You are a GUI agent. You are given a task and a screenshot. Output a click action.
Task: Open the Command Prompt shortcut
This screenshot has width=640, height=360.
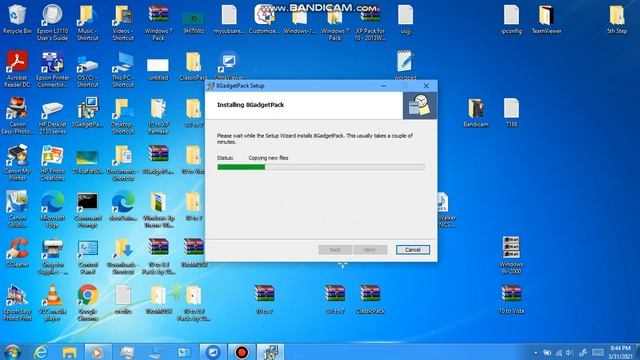[x=87, y=209]
